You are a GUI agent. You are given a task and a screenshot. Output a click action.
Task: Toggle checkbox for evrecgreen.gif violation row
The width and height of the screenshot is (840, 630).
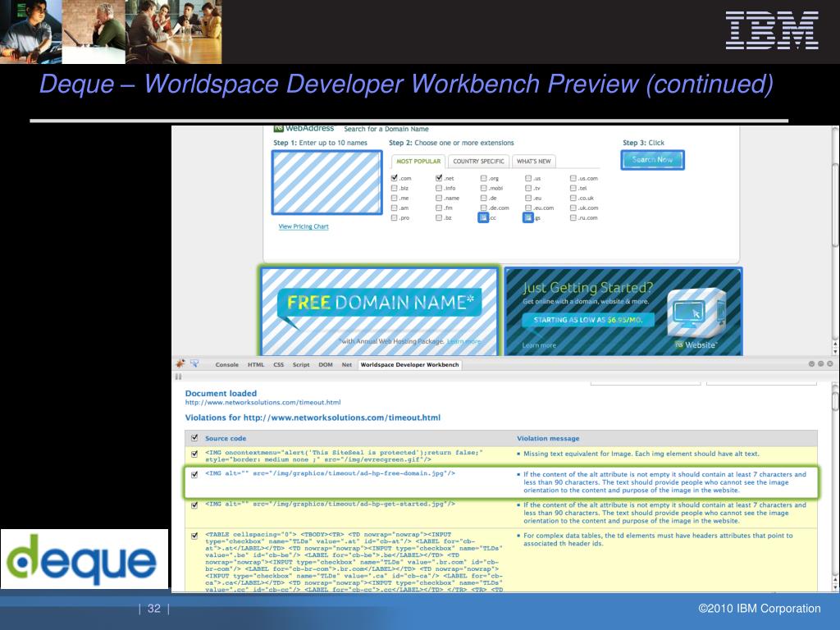click(194, 454)
